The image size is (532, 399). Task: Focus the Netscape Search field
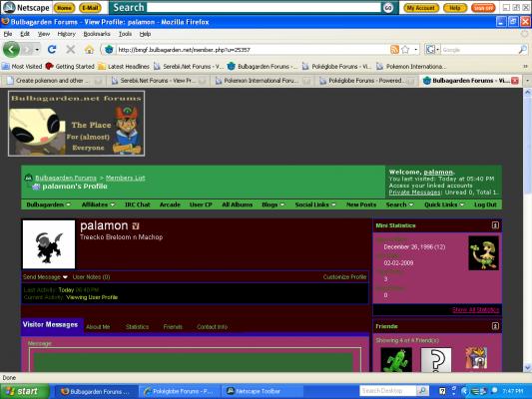click(264, 8)
